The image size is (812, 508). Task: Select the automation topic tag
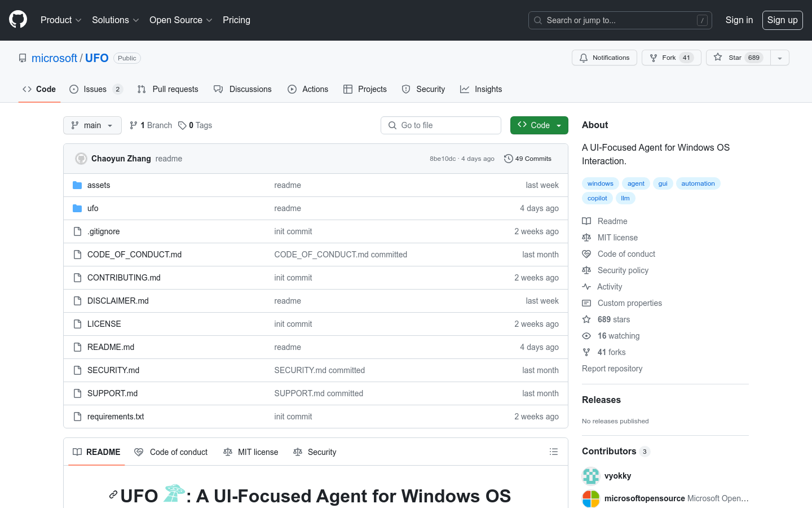pos(698,183)
